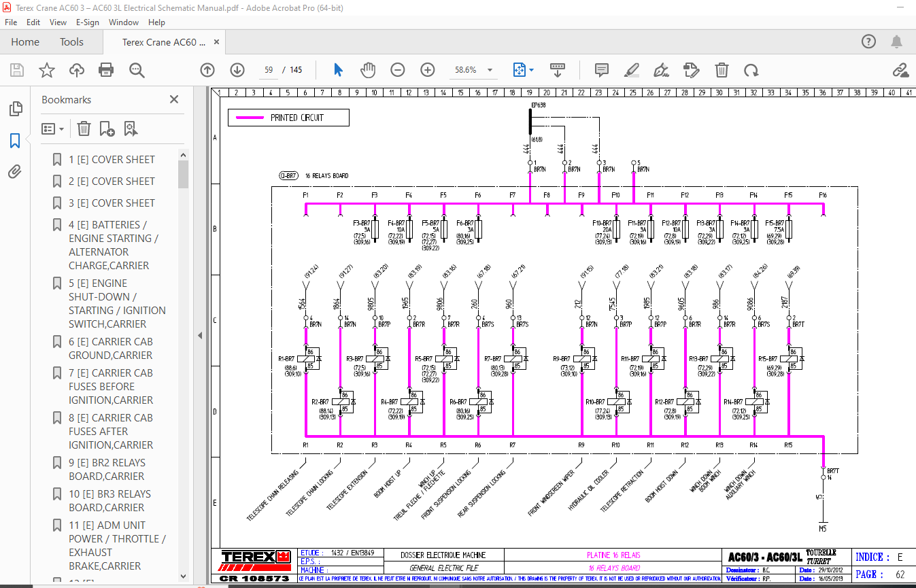Viewport: 916px width, 588px height.
Task: Open the Sign document tool
Action: click(661, 69)
